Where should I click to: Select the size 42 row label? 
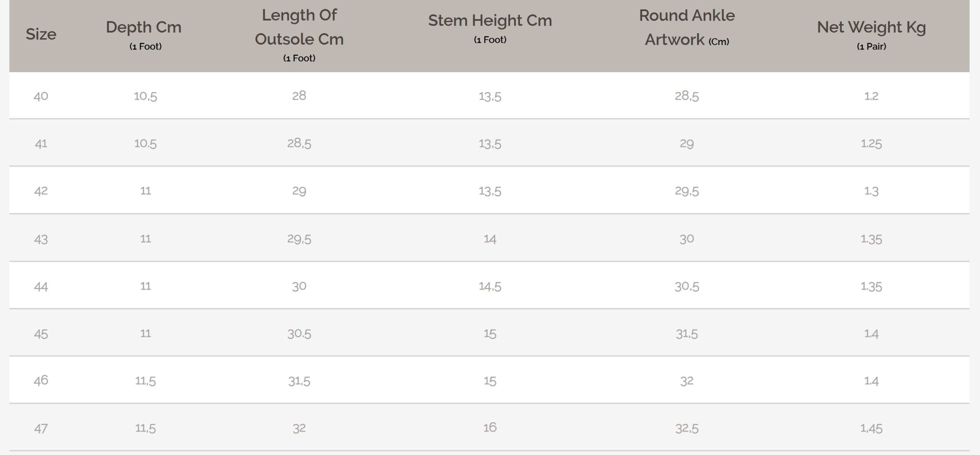(x=41, y=191)
